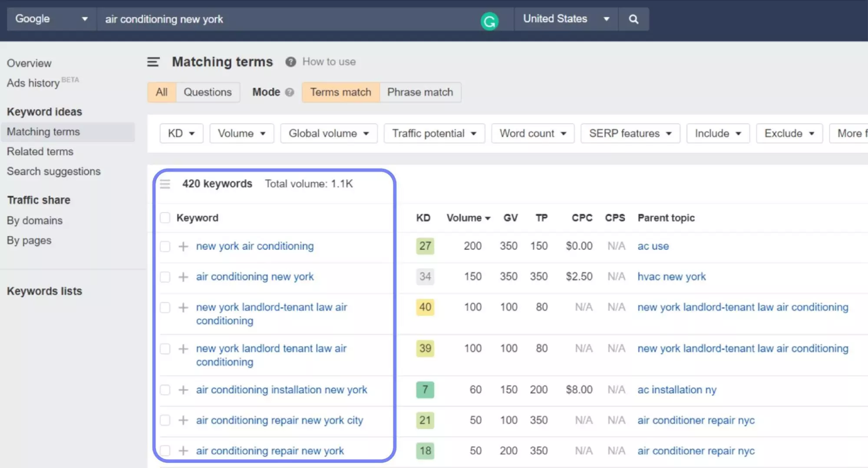Check 'air conditioning repair new york city' checkbox
Screen dimensions: 868x468
tap(165, 420)
